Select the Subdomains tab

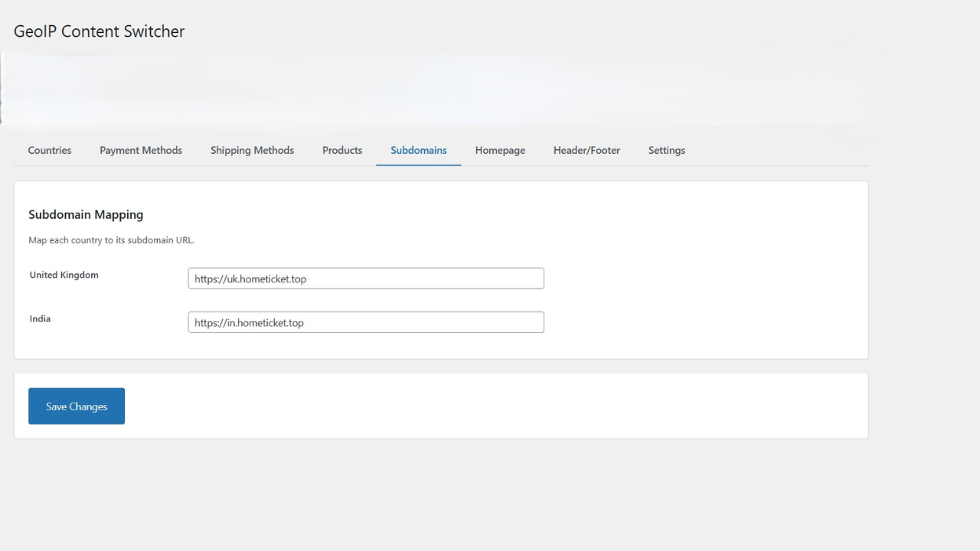(x=418, y=150)
